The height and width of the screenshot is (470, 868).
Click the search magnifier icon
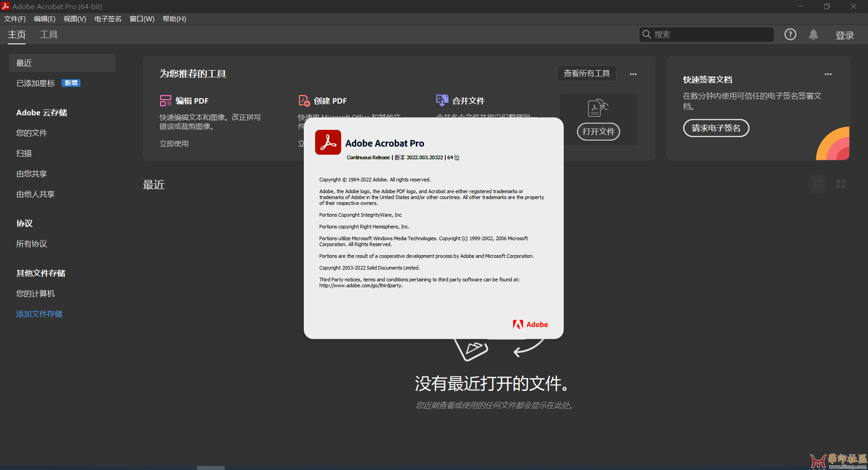coord(648,34)
